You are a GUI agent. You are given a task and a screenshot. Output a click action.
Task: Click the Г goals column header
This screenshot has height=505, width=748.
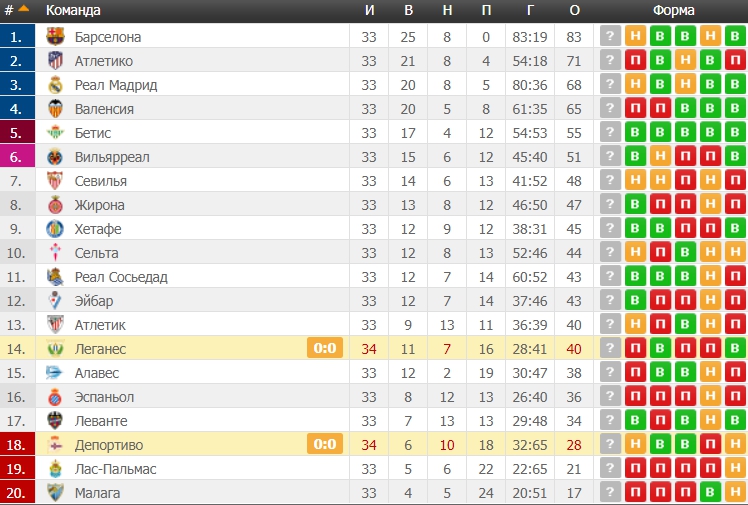coord(529,11)
